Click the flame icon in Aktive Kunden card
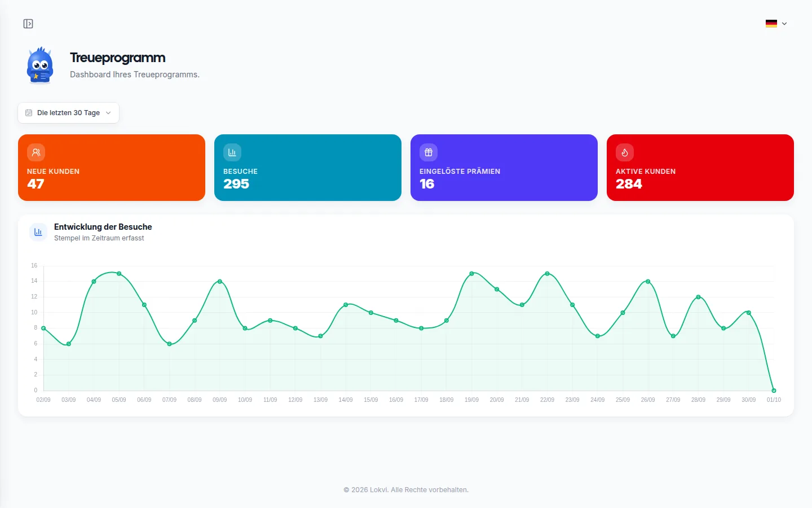Viewport: 812px width, 508px height. pyautogui.click(x=625, y=152)
